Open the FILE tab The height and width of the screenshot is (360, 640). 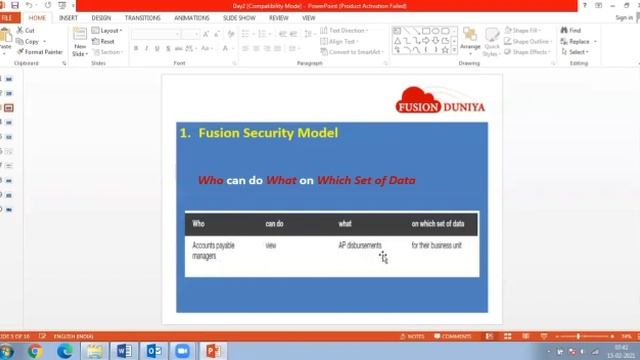tap(8, 18)
